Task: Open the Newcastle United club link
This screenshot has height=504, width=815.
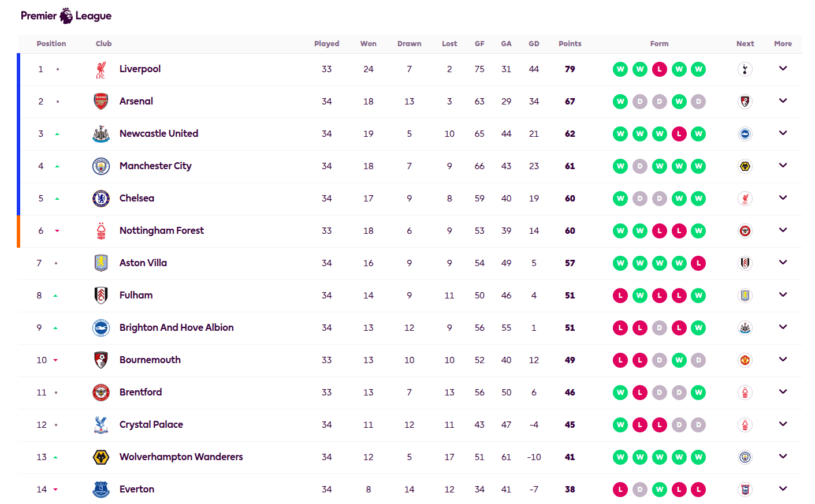Action: point(159,133)
